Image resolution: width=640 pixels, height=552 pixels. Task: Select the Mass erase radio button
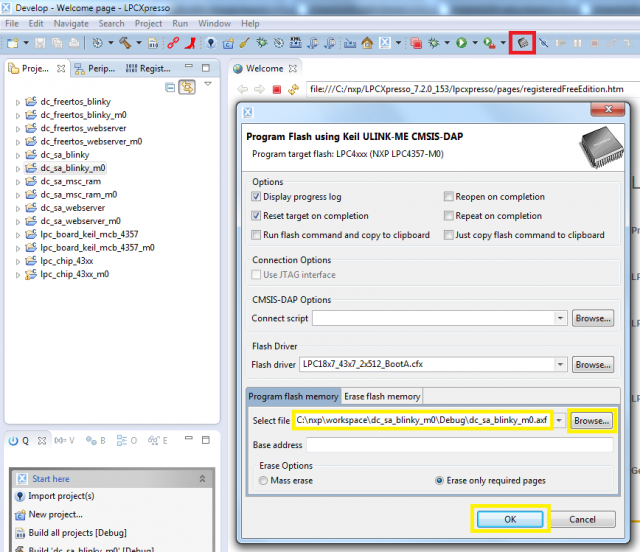(263, 481)
